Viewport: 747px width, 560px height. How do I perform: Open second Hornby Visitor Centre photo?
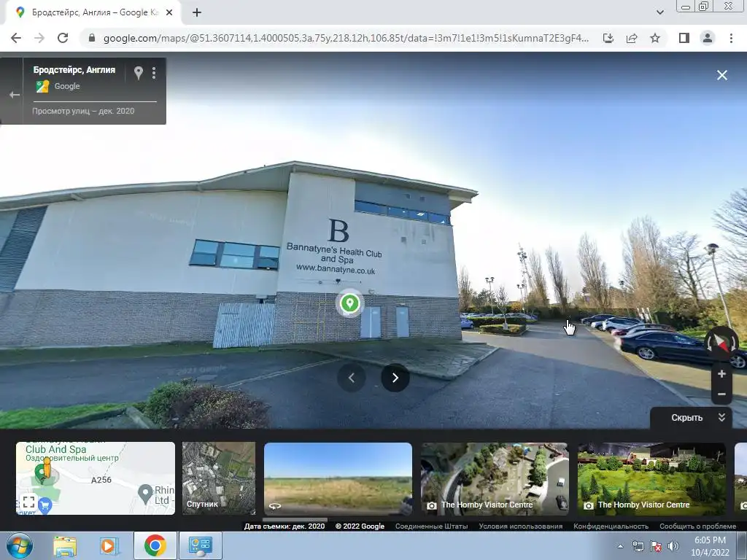(x=651, y=478)
